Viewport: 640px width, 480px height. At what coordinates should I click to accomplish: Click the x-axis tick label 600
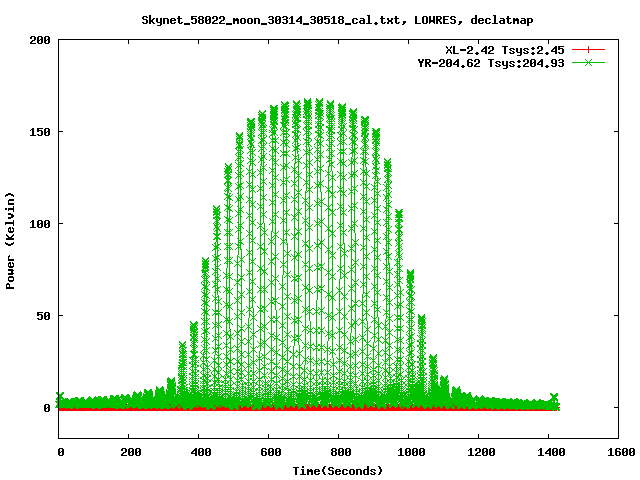click(271, 452)
